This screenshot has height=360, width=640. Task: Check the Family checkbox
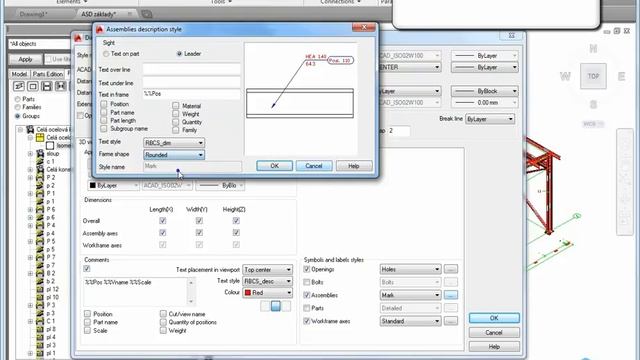pos(176,130)
